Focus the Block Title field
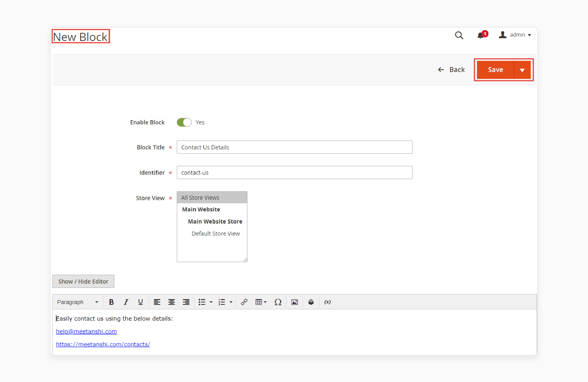The width and height of the screenshot is (588, 382). pyautogui.click(x=294, y=147)
